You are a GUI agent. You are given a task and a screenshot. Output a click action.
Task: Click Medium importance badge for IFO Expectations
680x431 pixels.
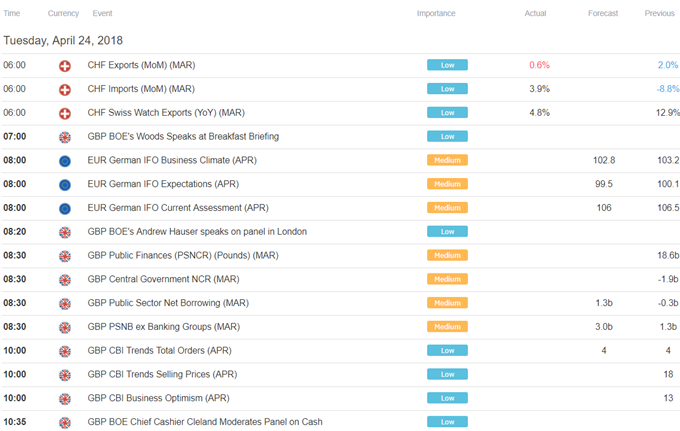(447, 184)
